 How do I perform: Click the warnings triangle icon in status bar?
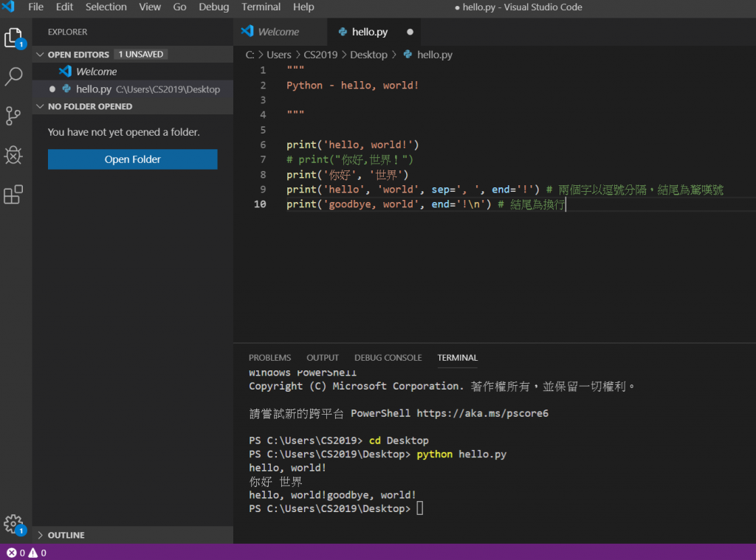click(x=32, y=553)
